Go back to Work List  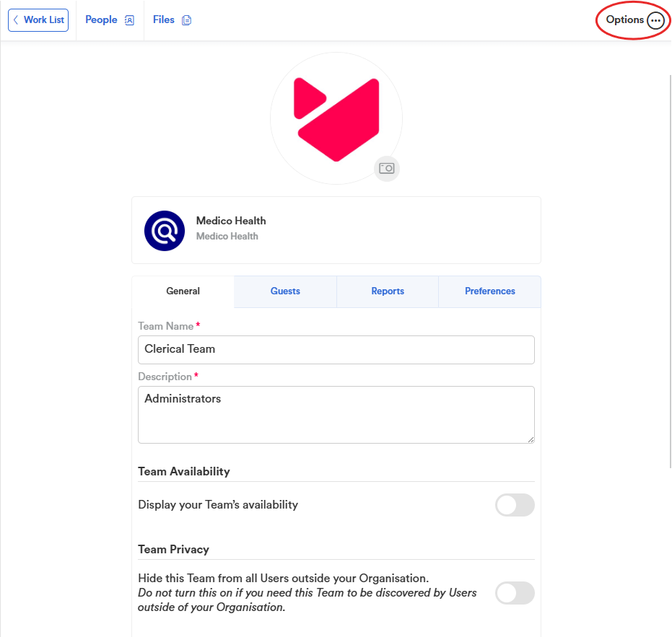(x=38, y=20)
